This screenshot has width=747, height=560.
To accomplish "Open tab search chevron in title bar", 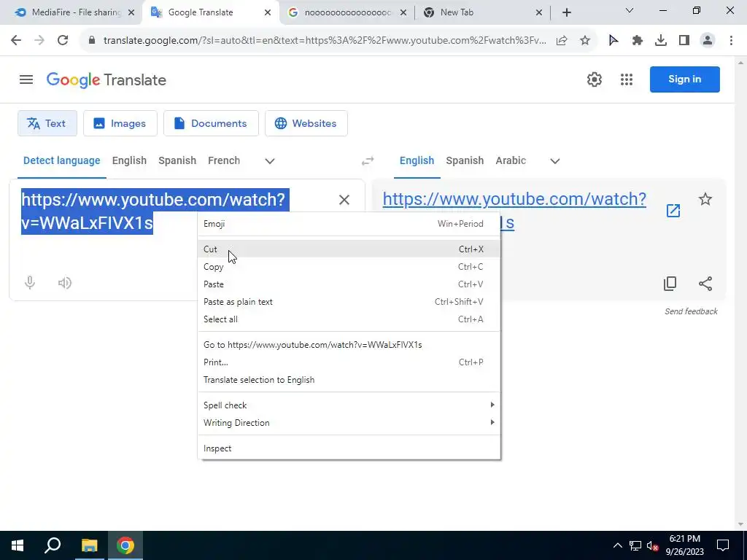I will click(x=630, y=10).
